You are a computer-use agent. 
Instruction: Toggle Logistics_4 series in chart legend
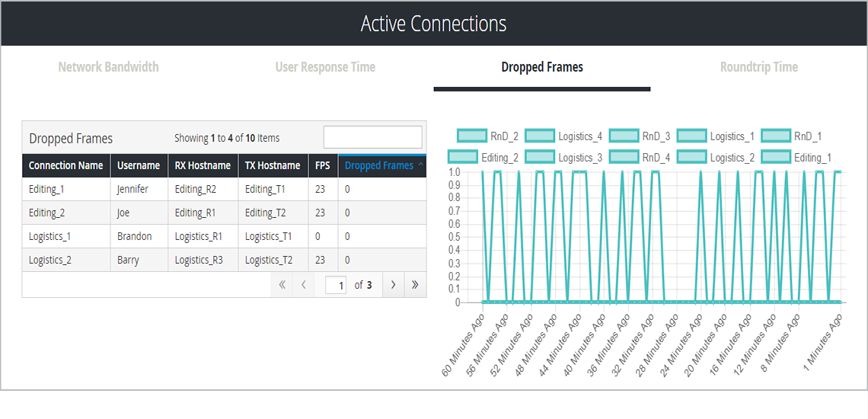tap(563, 136)
